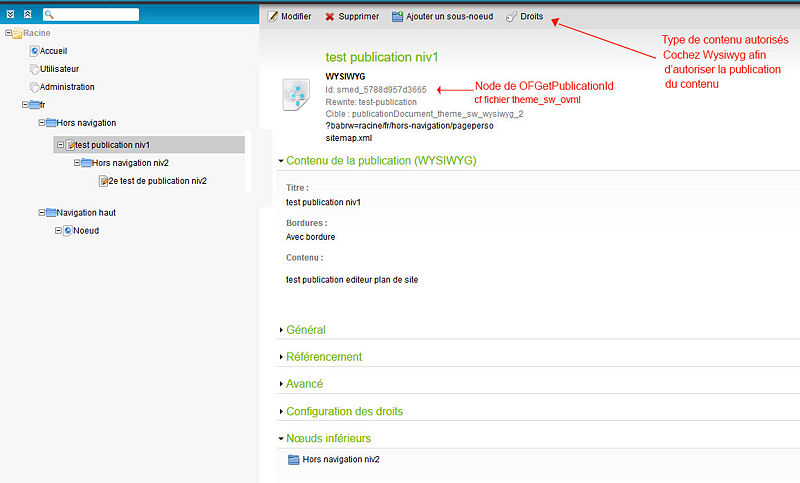The width and height of the screenshot is (800, 483).
Task: Open the Hors navigation niv2 sub-node link
Action: tap(340, 460)
